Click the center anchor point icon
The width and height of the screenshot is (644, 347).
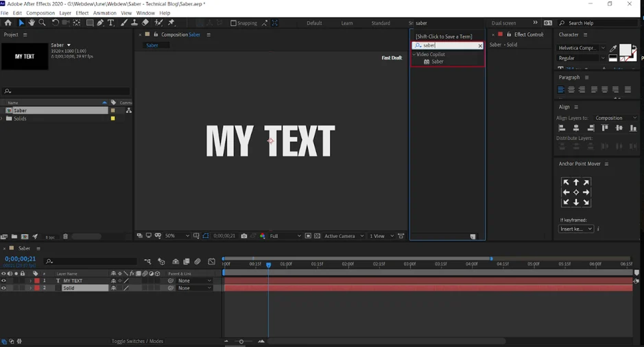point(576,193)
